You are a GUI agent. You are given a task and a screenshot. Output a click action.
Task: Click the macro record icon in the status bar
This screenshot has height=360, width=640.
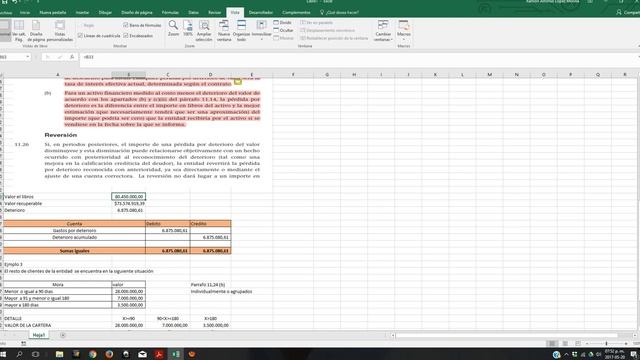click(x=24, y=344)
